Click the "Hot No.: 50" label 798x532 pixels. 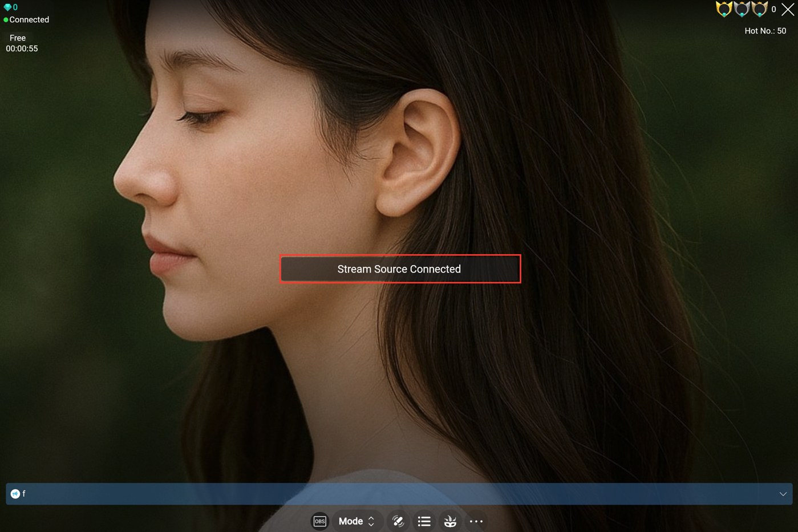(765, 31)
